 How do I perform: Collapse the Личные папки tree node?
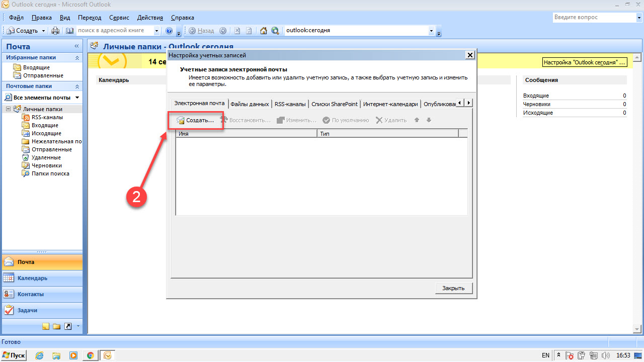pyautogui.click(x=9, y=109)
